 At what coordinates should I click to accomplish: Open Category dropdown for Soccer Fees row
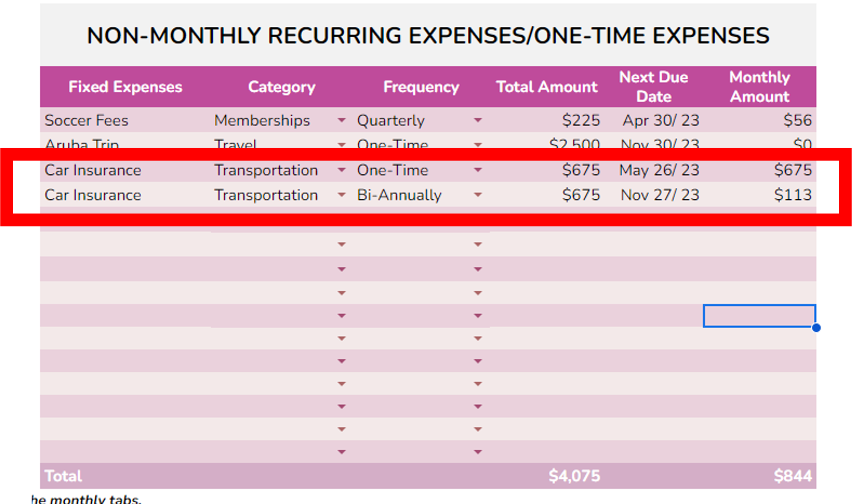[342, 120]
